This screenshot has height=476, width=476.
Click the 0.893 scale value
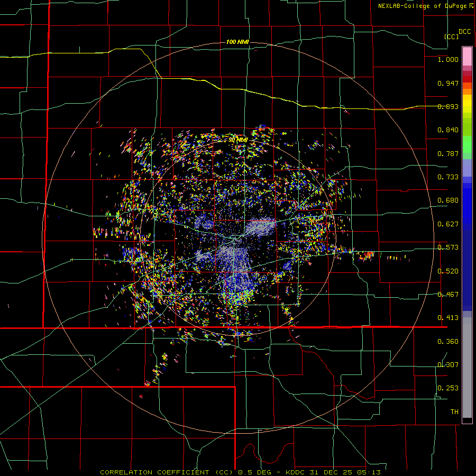[448, 106]
